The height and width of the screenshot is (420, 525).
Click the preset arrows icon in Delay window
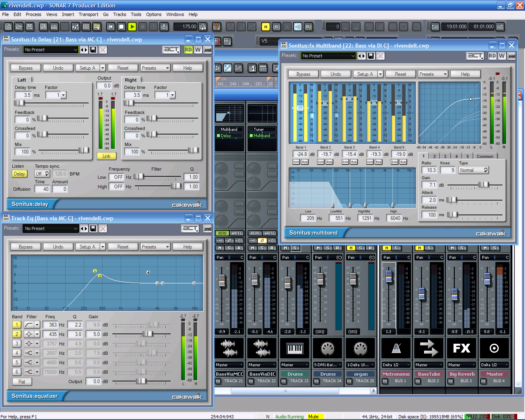coord(84,50)
